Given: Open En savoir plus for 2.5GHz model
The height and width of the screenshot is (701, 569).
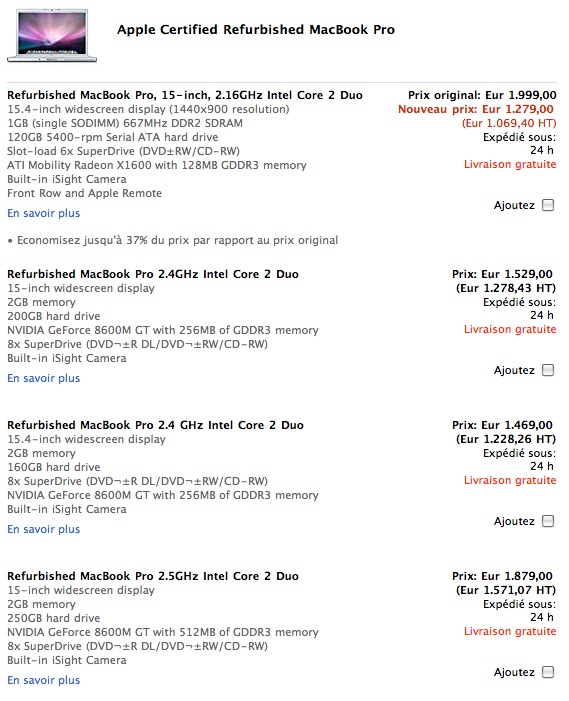Looking at the screenshot, I should click(x=43, y=680).
